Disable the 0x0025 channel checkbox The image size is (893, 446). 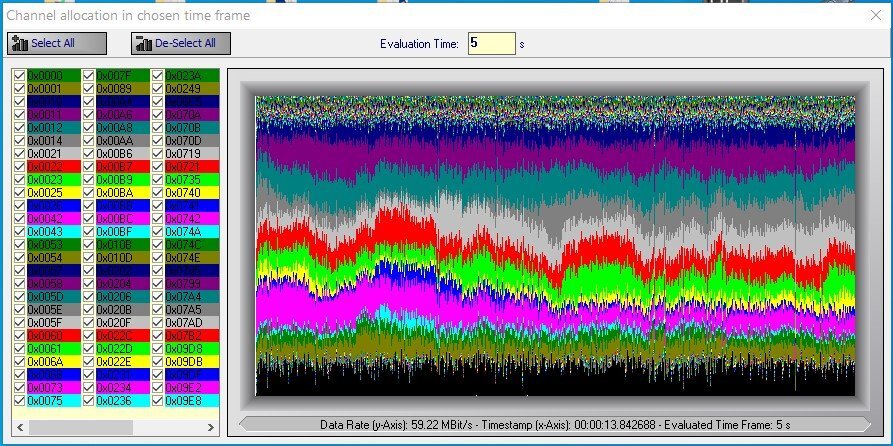[x=19, y=193]
